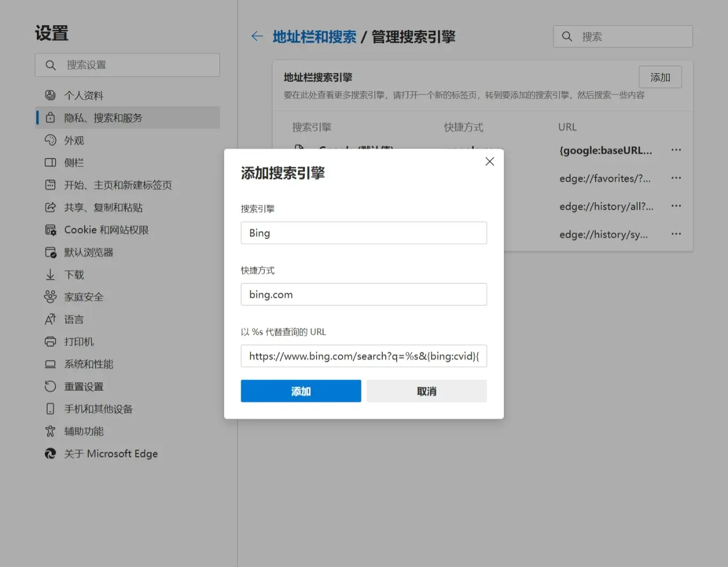The width and height of the screenshot is (728, 567).
Task: Select 隐私、搜索和服务 in the sidebar
Action: 128,117
